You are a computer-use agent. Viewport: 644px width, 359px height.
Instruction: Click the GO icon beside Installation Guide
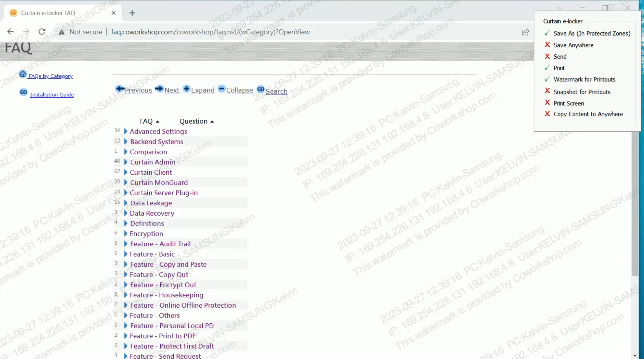tap(23, 92)
